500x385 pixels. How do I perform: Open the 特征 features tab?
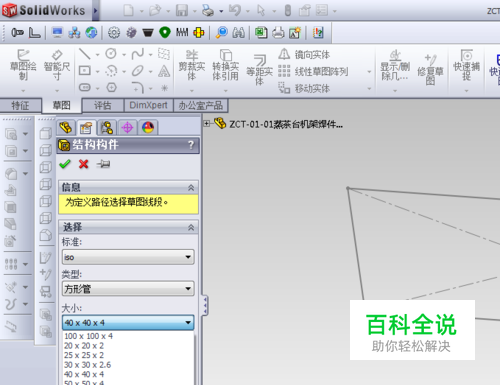[x=21, y=106]
